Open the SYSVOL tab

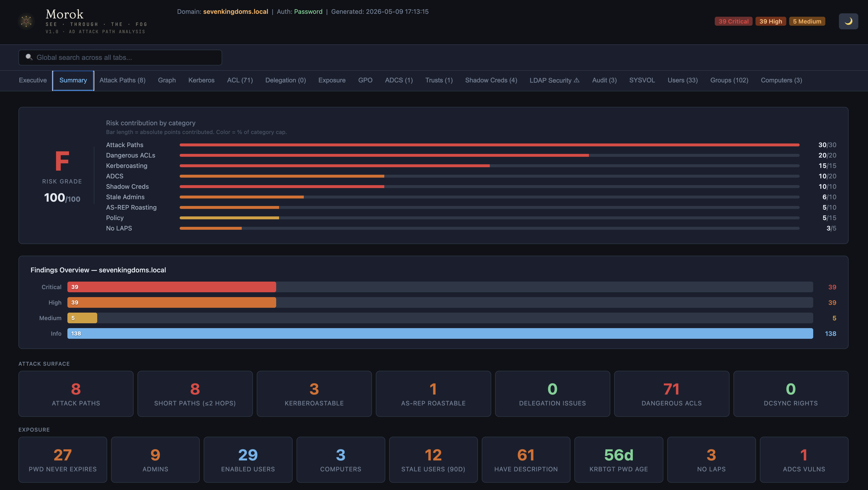coord(642,80)
